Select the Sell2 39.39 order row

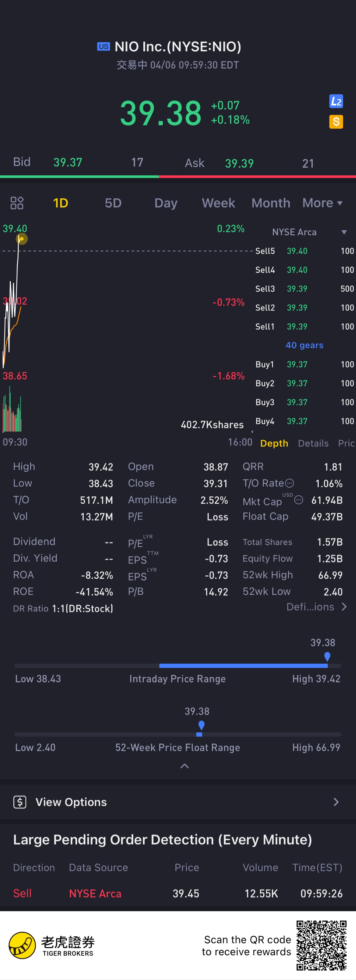[305, 307]
